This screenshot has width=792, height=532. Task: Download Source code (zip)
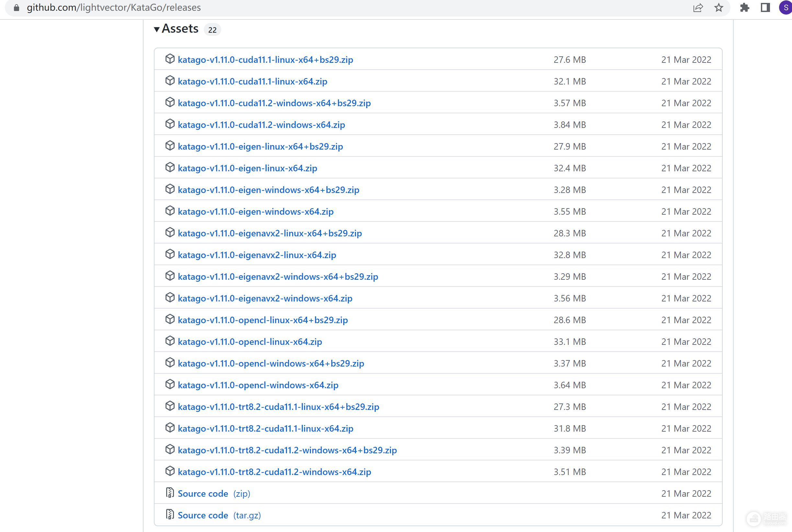(x=214, y=494)
